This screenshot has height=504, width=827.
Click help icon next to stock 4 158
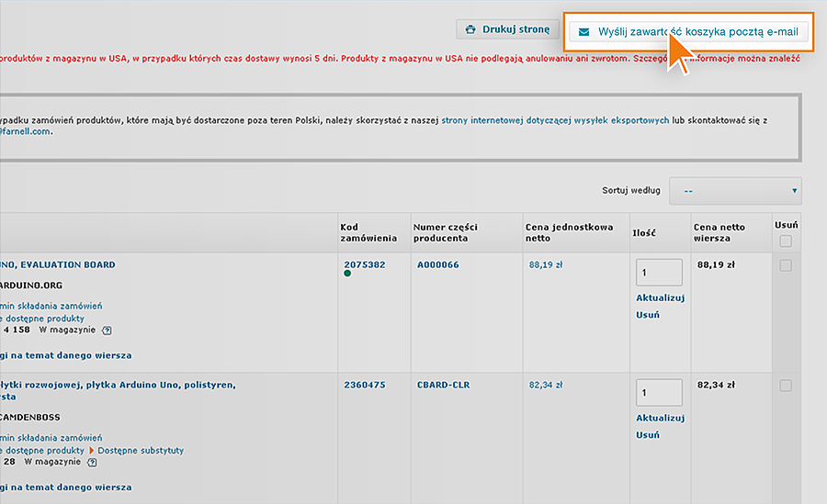coord(107,330)
